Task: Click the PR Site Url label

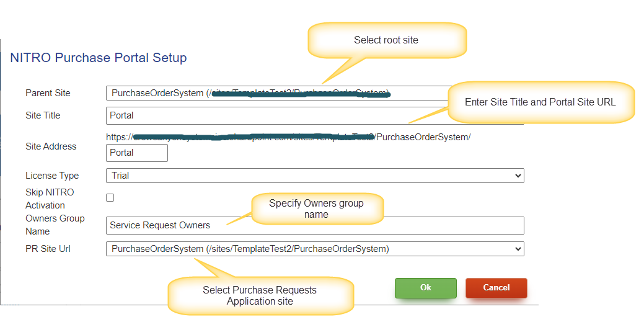Action: coord(48,249)
